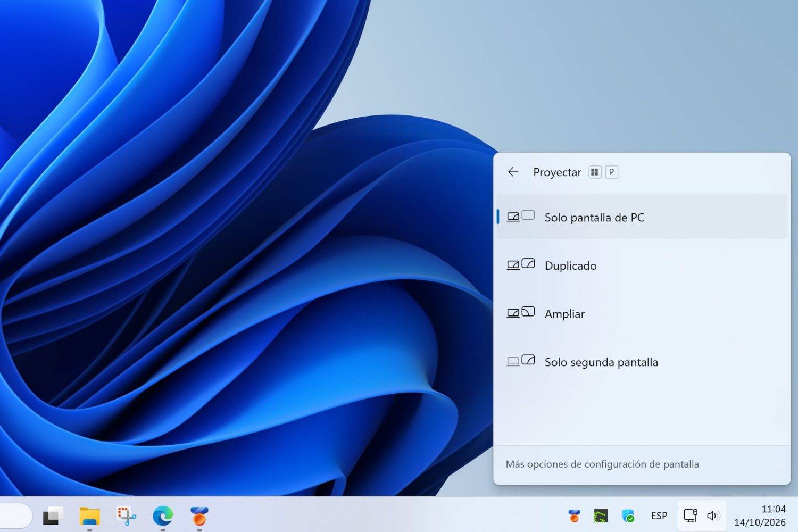798x532 pixels.
Task: Open Task View from the taskbar
Action: (53, 516)
